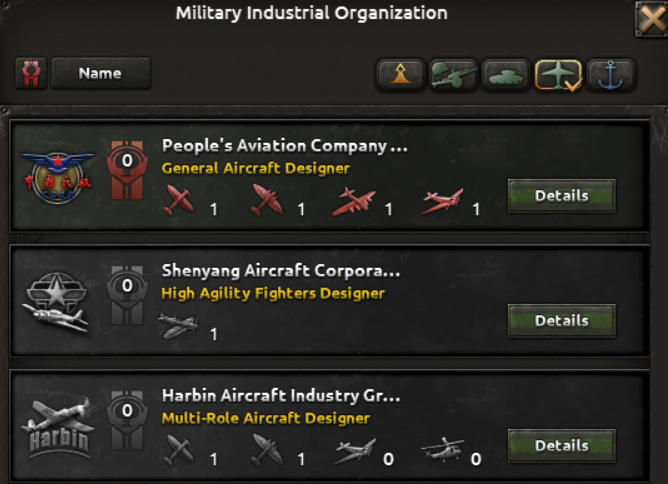Open Details for Harbin Aircraft Industry Group
The width and height of the screenshot is (668, 484).
pyautogui.click(x=561, y=446)
